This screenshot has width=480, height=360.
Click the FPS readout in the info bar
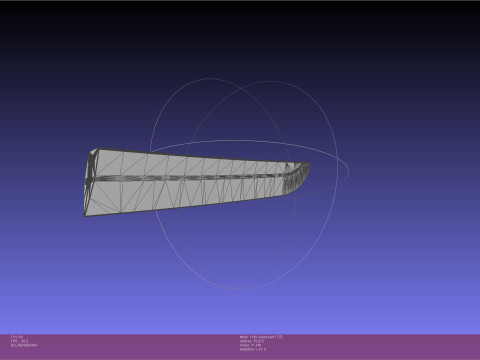pos(19,341)
